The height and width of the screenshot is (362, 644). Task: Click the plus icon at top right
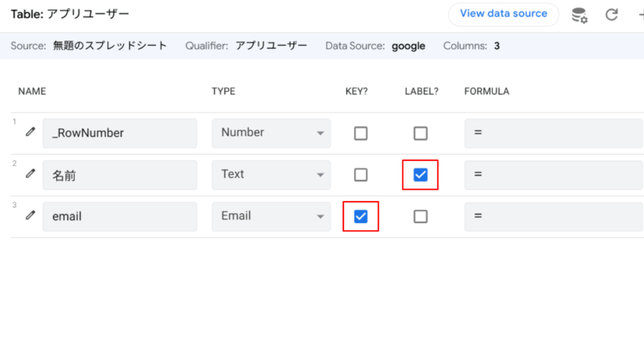[640, 15]
